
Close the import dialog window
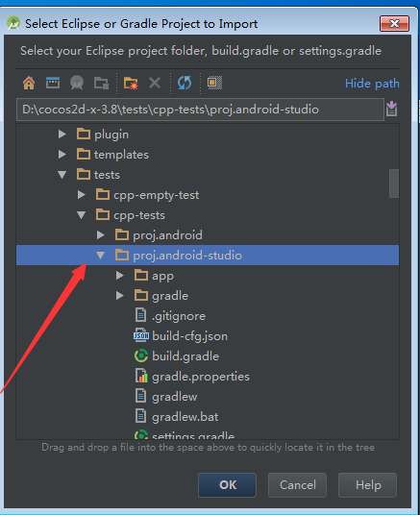[394, 23]
